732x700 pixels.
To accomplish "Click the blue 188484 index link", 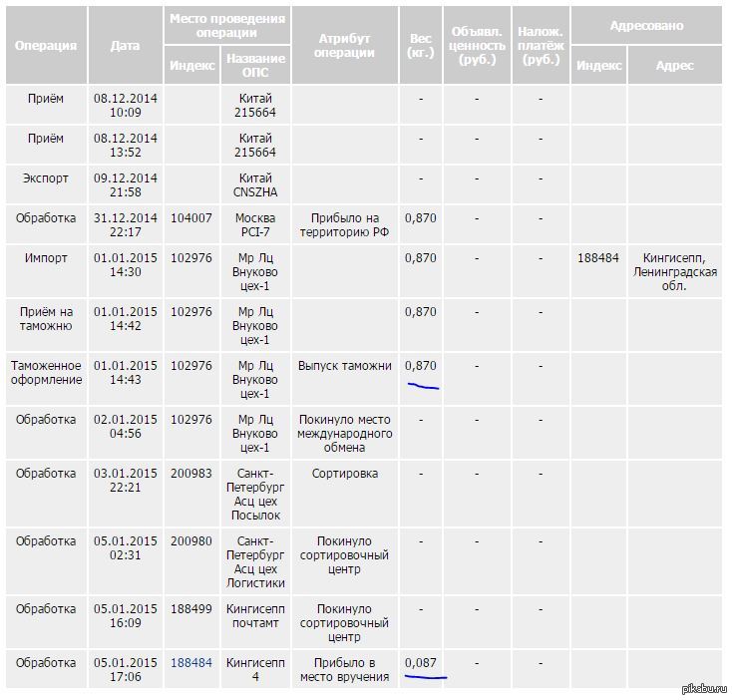I will 191,662.
